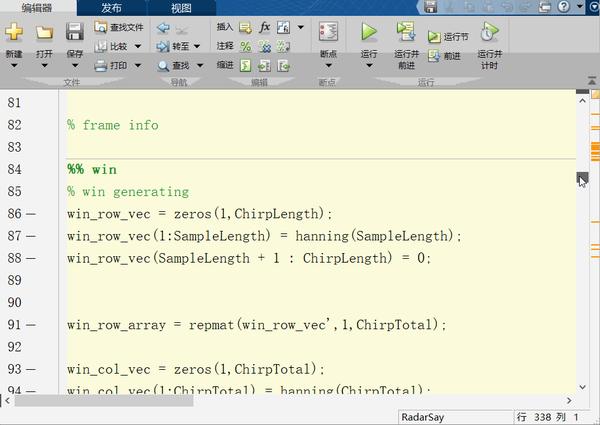Click the horizontal scrollbar left arrow

point(7,401)
